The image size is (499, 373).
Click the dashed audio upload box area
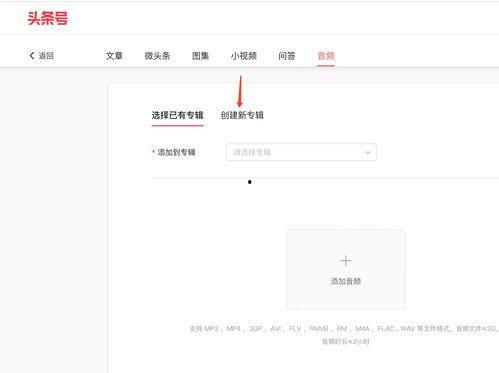click(346, 269)
